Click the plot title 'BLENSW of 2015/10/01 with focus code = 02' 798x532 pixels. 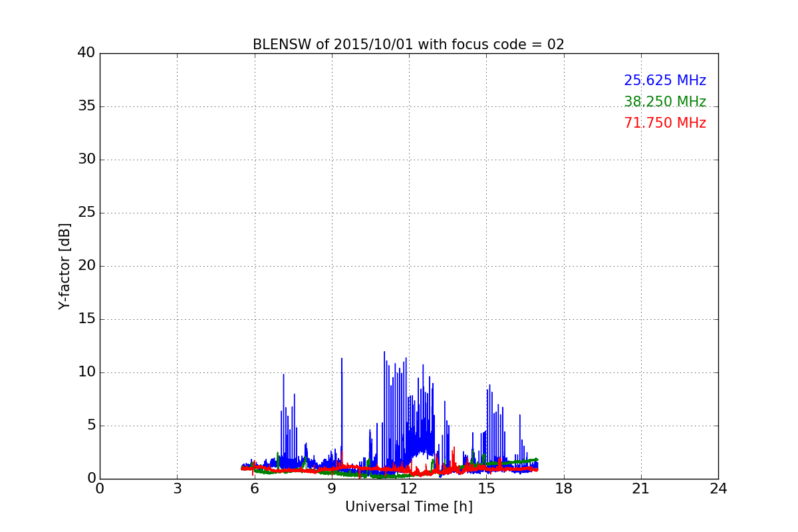pyautogui.click(x=408, y=45)
